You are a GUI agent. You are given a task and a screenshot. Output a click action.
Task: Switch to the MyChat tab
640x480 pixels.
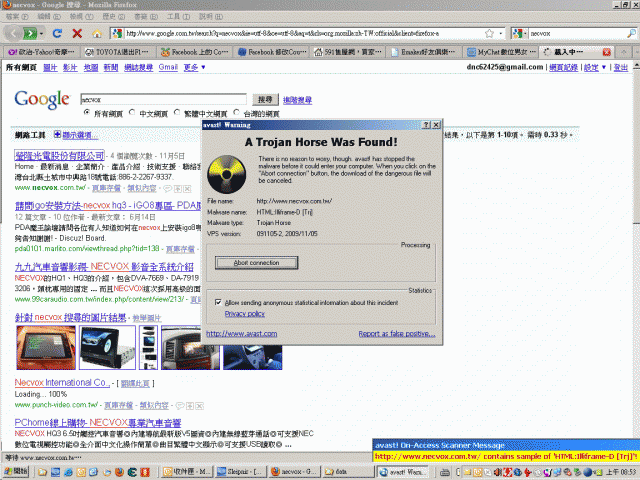(x=501, y=52)
